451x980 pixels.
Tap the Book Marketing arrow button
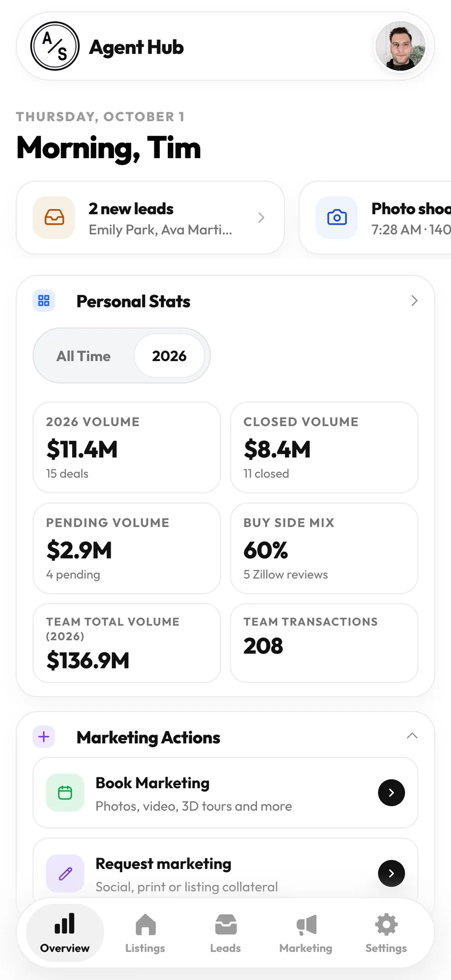click(391, 793)
